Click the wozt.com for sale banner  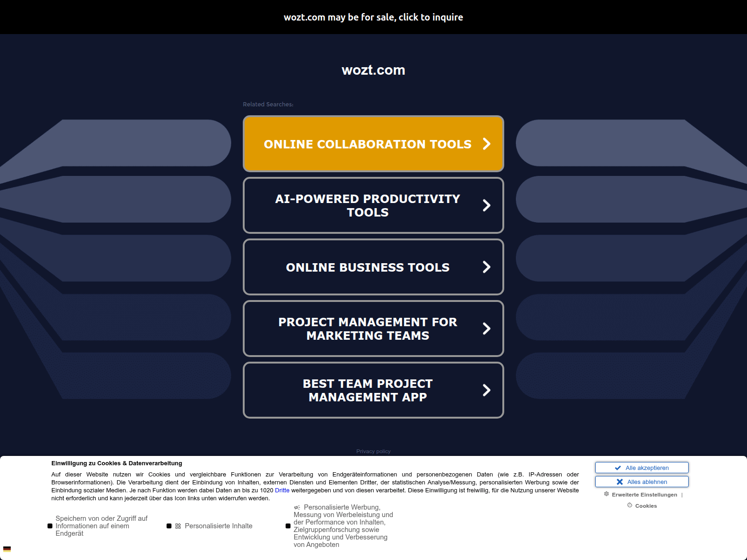pos(373,17)
